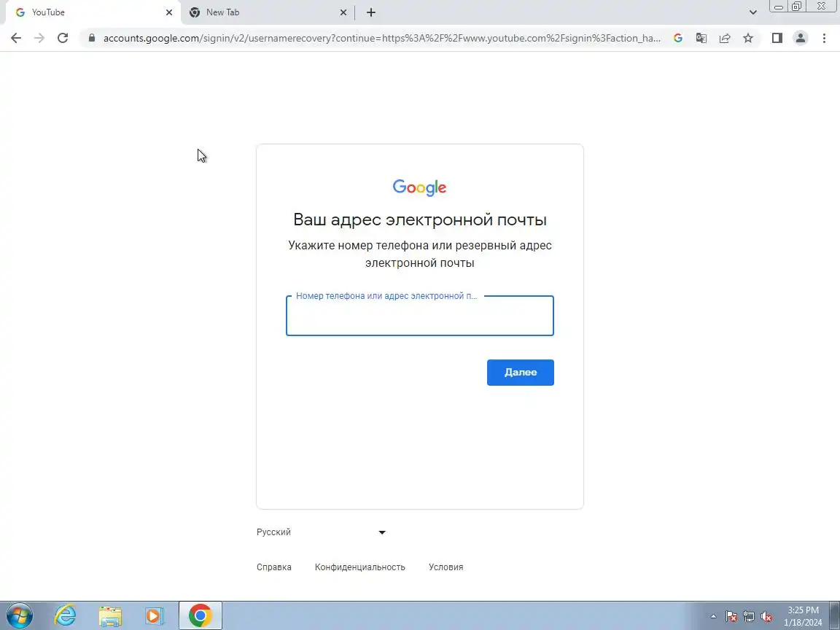Focus the phone or email input field

click(x=419, y=316)
